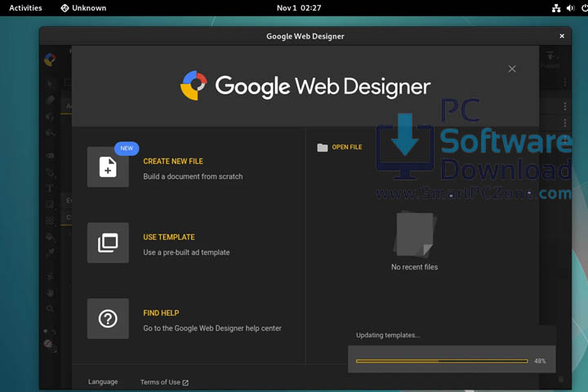Click the FIND HELP heading
This screenshot has width=588, height=392.
click(x=161, y=313)
